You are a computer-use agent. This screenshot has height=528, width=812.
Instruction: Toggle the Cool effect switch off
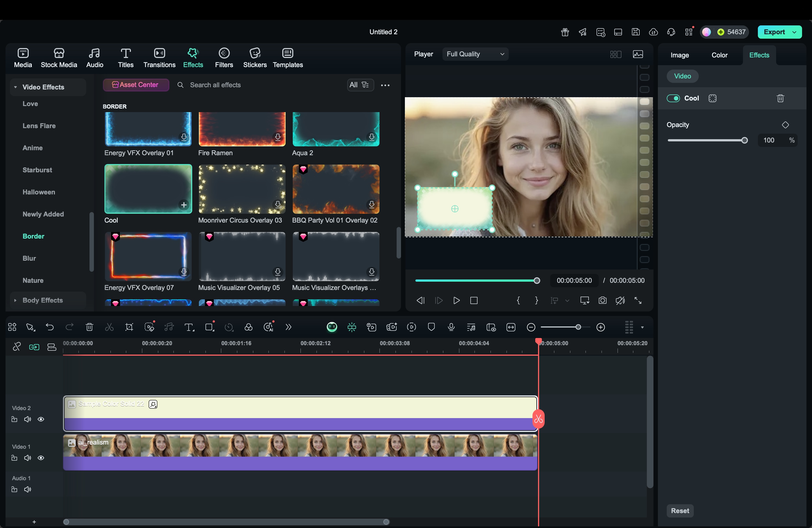click(x=673, y=99)
